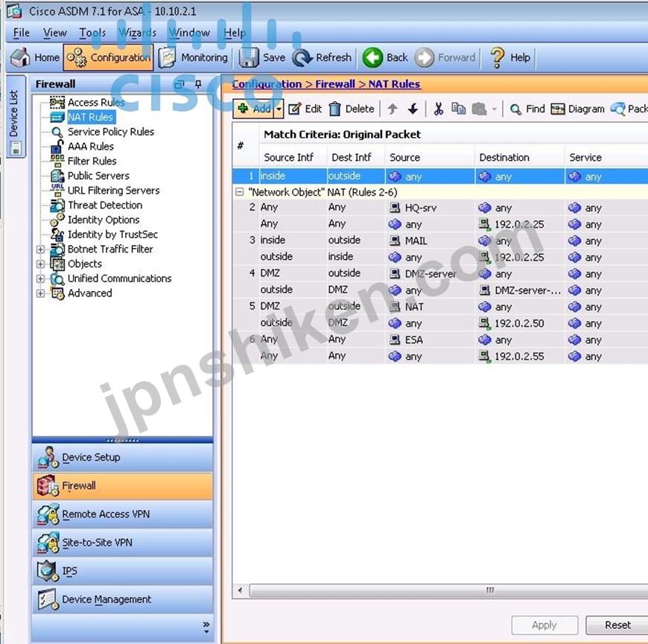
Task: Expand the Unified Communications node
Action: click(40, 278)
